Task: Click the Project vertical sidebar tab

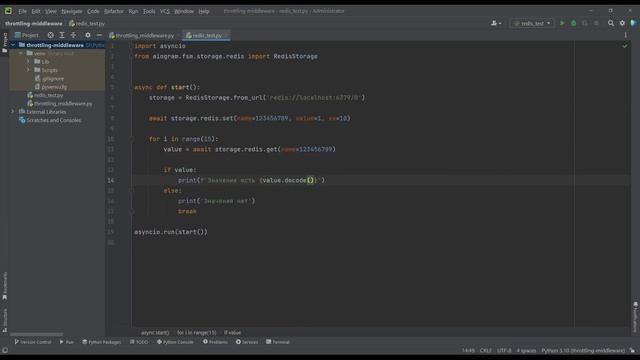Action: [x=4, y=42]
